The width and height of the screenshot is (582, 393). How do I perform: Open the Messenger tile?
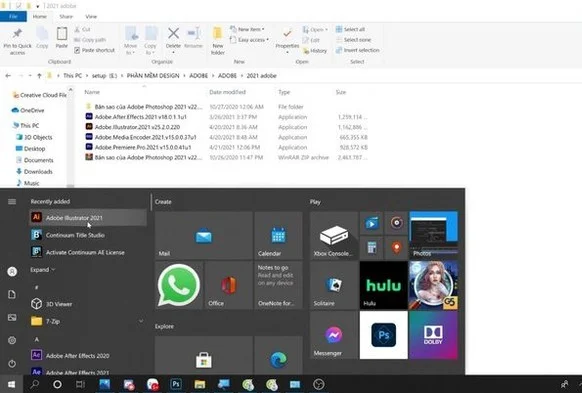point(334,335)
